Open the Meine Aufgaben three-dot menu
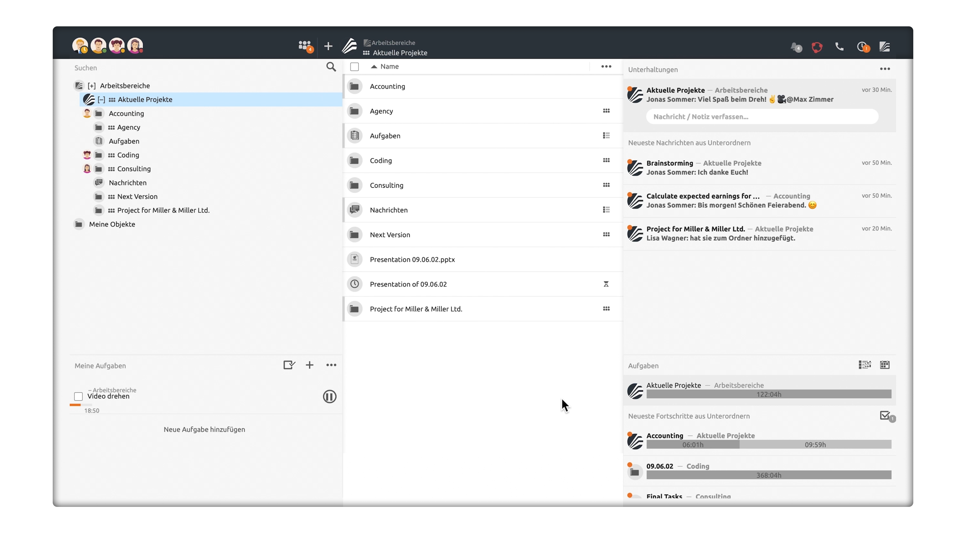 (x=331, y=365)
